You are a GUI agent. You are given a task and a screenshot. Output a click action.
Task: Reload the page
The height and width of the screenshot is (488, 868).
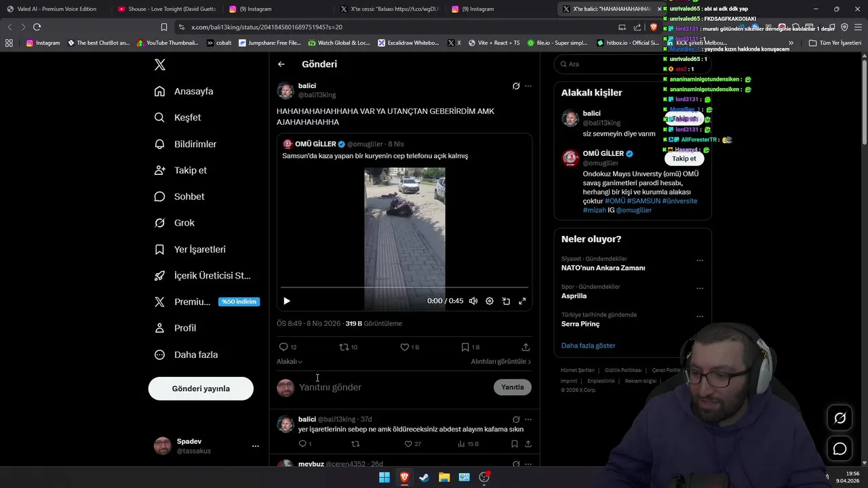tap(37, 27)
